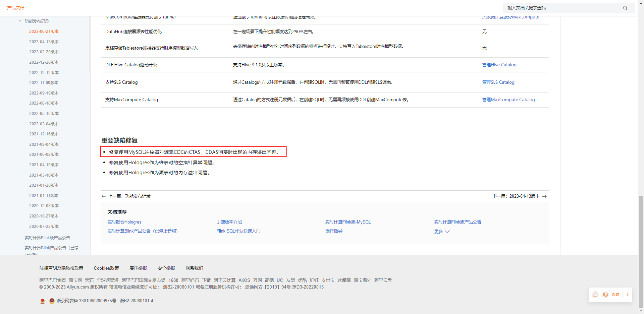Click the page vertical scrollbar thumb
Viewport: 644px width, 314px height.
641,252
